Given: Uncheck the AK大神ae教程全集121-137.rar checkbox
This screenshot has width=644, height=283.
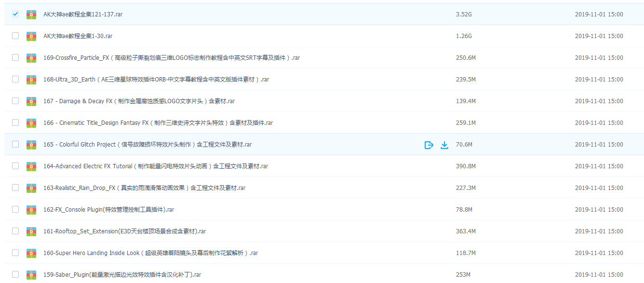Looking at the screenshot, I should 15,14.
